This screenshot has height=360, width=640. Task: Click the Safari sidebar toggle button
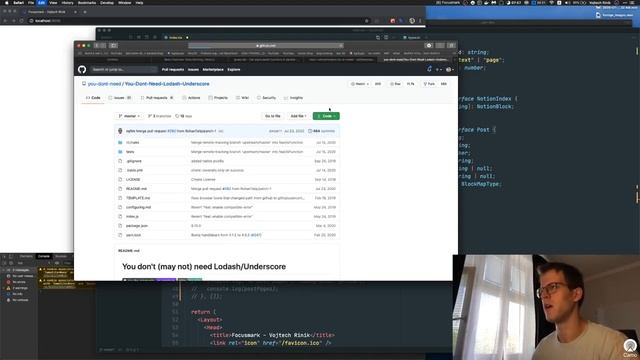click(113, 46)
